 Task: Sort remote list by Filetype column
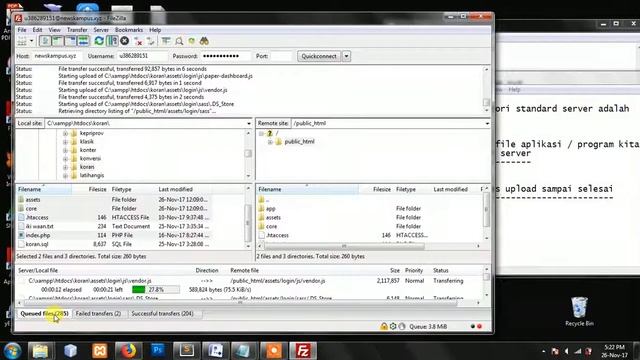[406, 189]
